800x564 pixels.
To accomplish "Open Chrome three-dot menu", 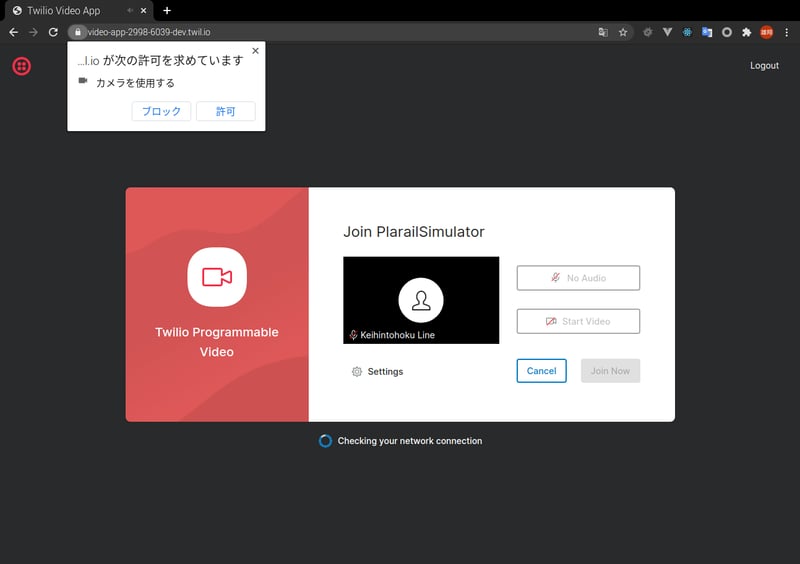I will pos(787,32).
